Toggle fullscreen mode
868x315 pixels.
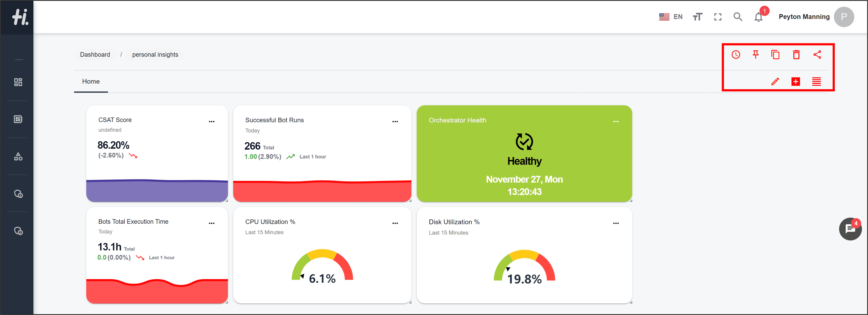(x=718, y=17)
